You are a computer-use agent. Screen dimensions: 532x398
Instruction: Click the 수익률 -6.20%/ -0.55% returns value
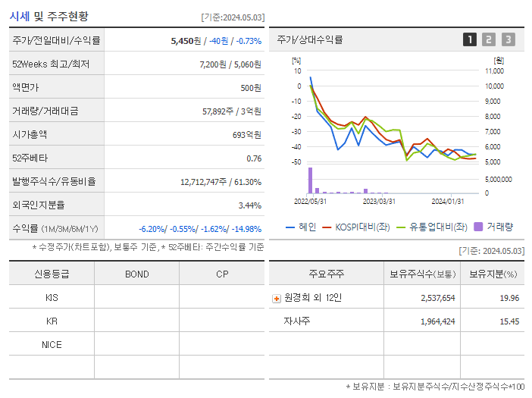[x=200, y=229]
